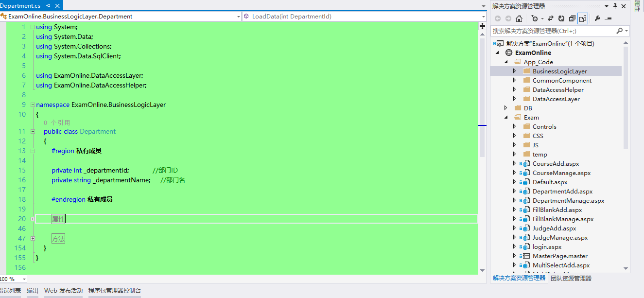
Task: Close the Department.cs tab with its X
Action: tap(57, 6)
